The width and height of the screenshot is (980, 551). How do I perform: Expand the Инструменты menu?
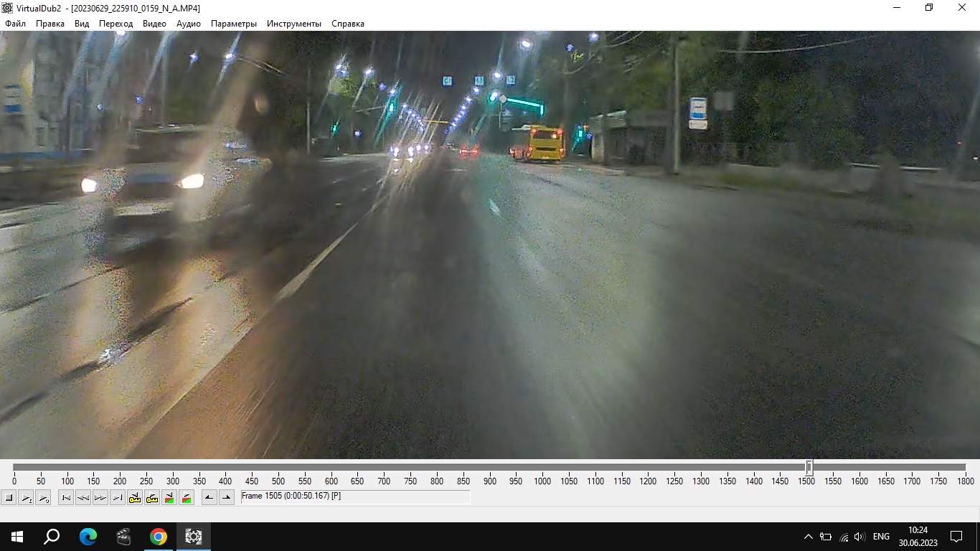coord(294,24)
